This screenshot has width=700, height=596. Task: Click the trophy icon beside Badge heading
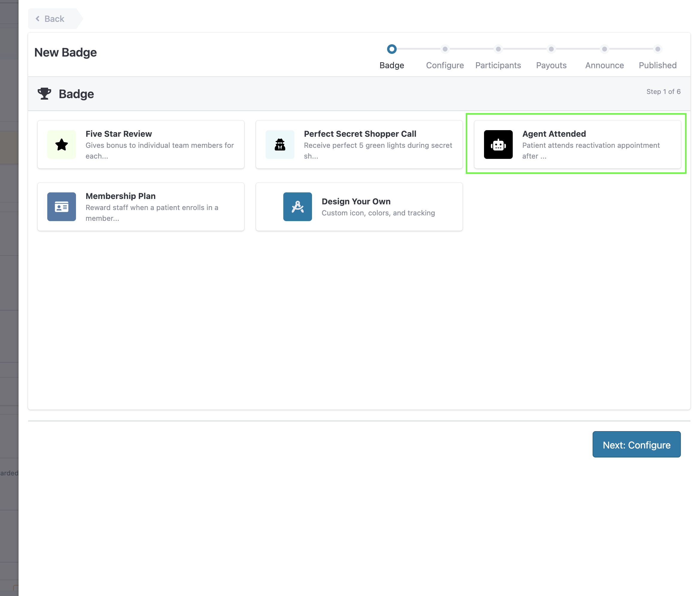pos(44,94)
